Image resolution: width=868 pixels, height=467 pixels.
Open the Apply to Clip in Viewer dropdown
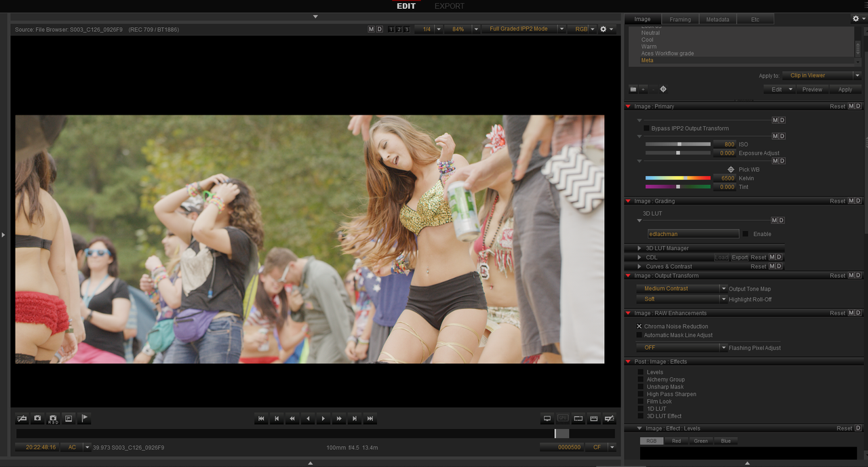click(821, 75)
